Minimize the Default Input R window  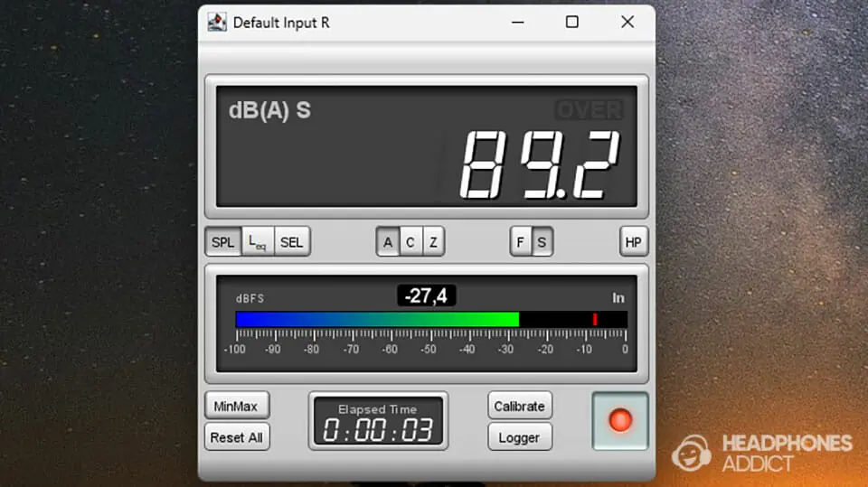(x=517, y=22)
